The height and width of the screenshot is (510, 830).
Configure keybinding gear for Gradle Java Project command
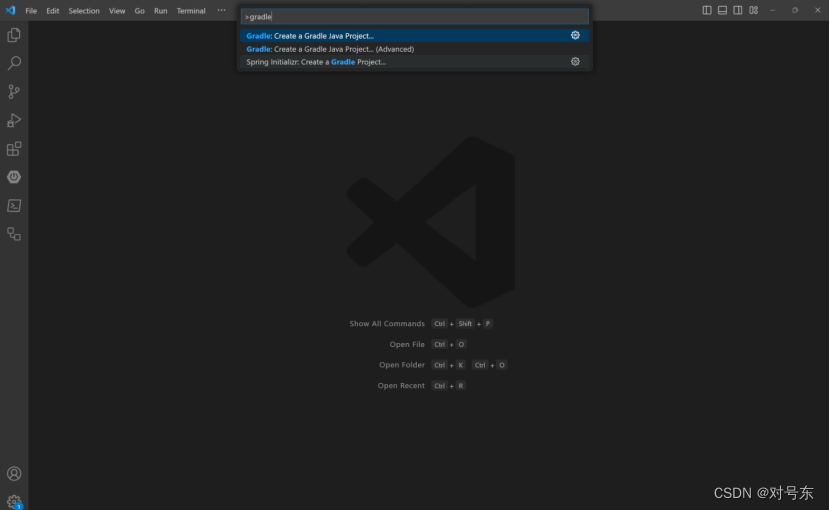pyautogui.click(x=575, y=35)
